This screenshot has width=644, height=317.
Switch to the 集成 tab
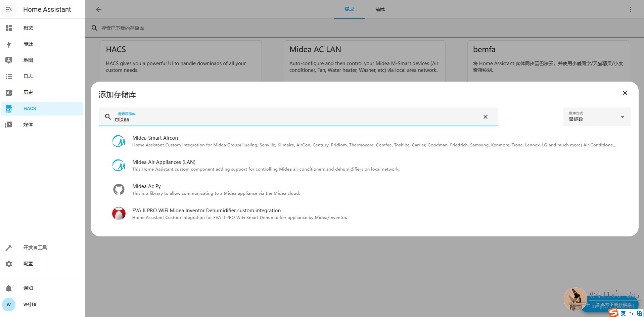(349, 9)
